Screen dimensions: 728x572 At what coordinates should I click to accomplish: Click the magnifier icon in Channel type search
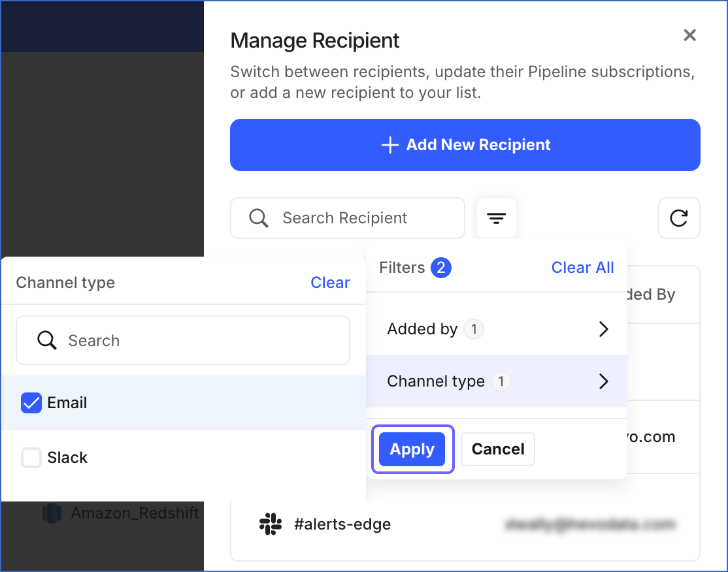(x=46, y=340)
